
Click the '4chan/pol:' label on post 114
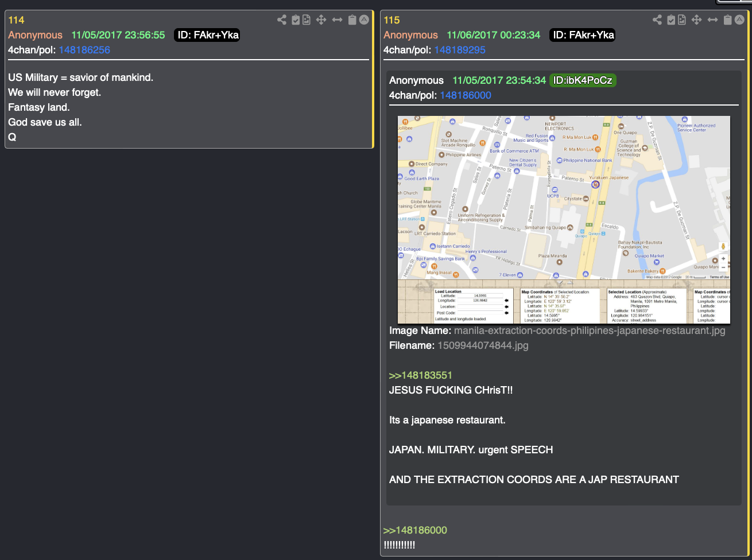(32, 50)
